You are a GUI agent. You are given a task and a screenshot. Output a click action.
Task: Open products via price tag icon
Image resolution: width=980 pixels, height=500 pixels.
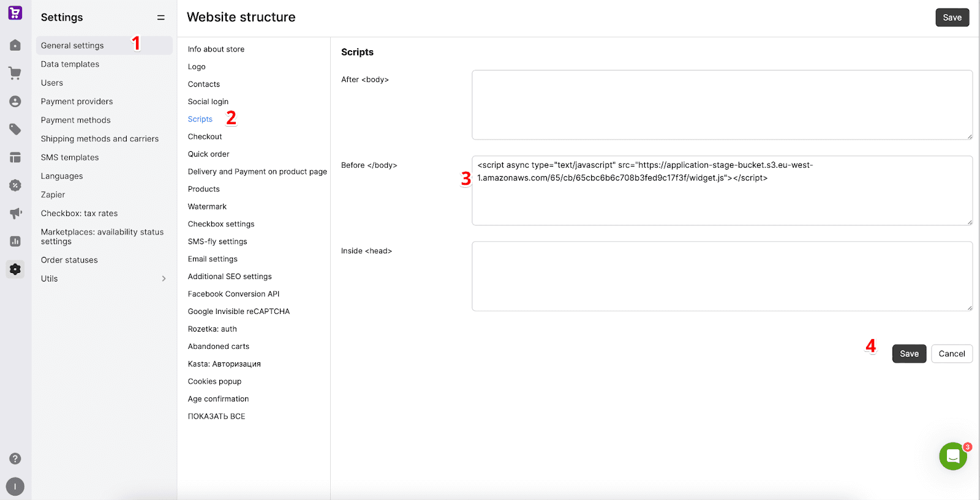pyautogui.click(x=15, y=129)
